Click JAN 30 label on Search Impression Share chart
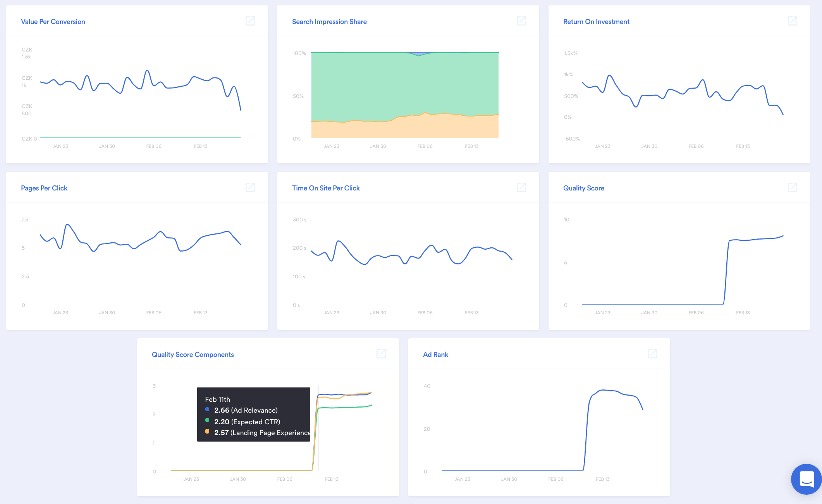The width and height of the screenshot is (822, 504). point(378,146)
